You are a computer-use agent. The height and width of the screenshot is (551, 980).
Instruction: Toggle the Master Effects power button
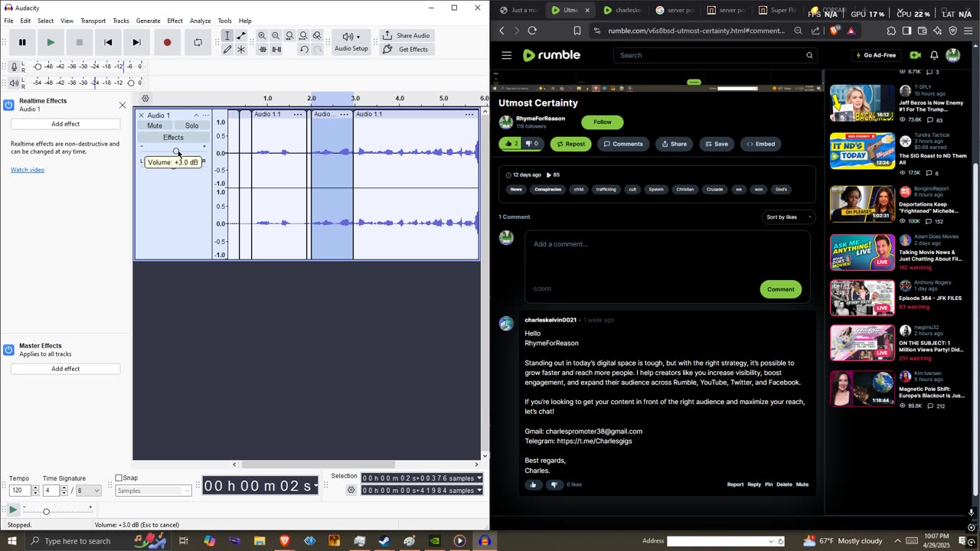(x=9, y=350)
